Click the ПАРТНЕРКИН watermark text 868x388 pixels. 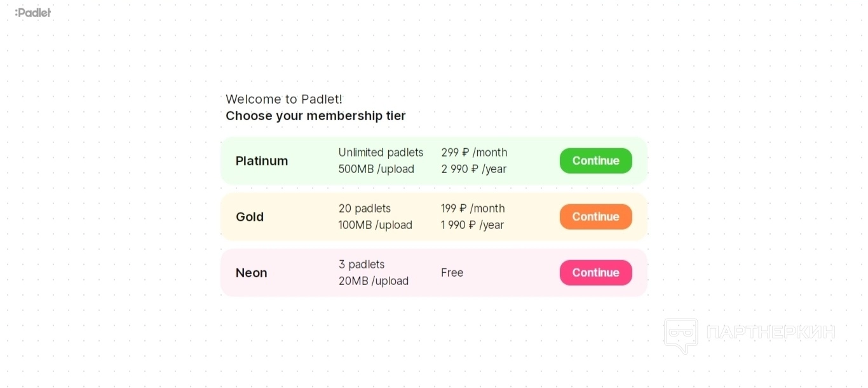click(770, 332)
